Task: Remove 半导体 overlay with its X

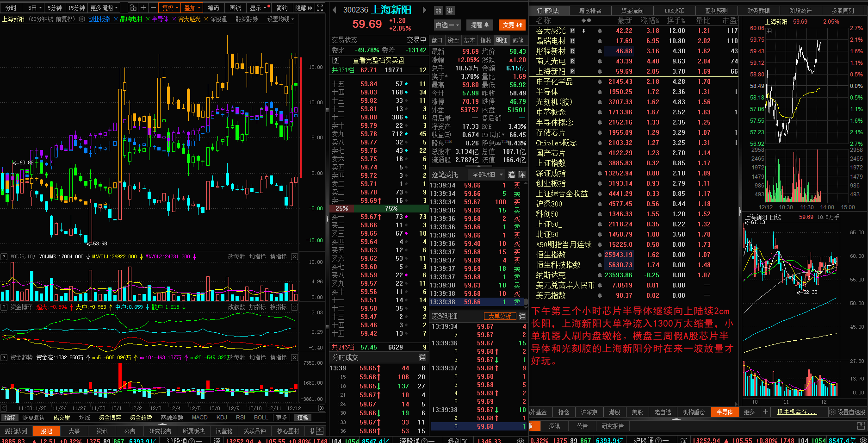Action: tap(174, 19)
